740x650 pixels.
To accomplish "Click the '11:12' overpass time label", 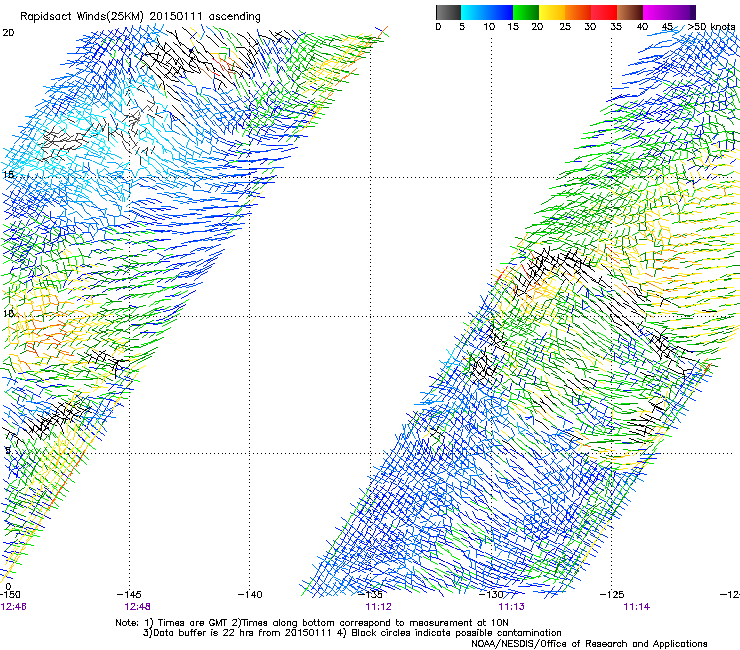I will [378, 606].
